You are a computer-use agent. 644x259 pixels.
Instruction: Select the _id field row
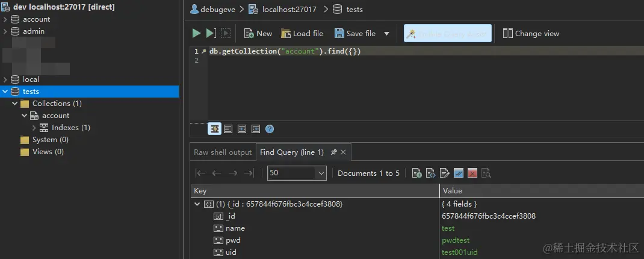click(417, 216)
